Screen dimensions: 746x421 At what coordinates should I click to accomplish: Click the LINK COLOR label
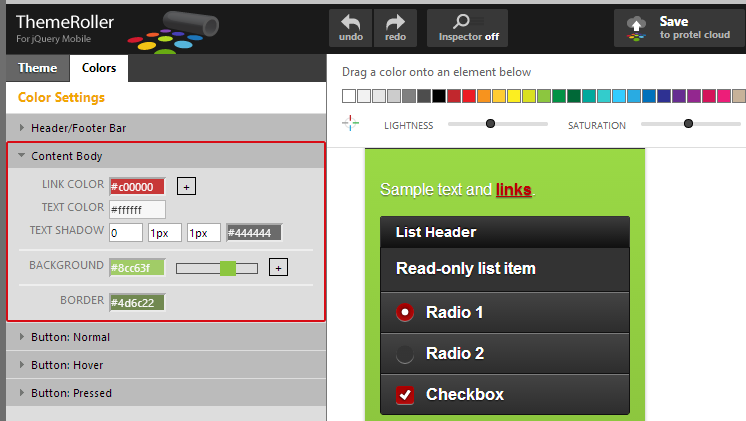coord(73,184)
